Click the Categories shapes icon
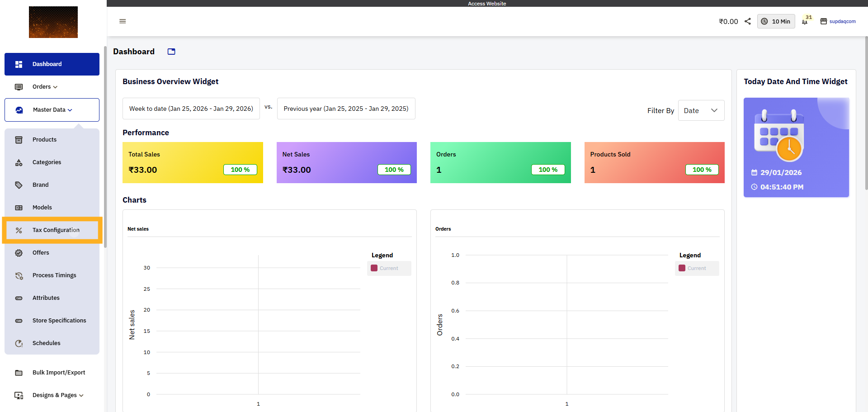Viewport: 868px width, 412px height. pyautogui.click(x=19, y=162)
